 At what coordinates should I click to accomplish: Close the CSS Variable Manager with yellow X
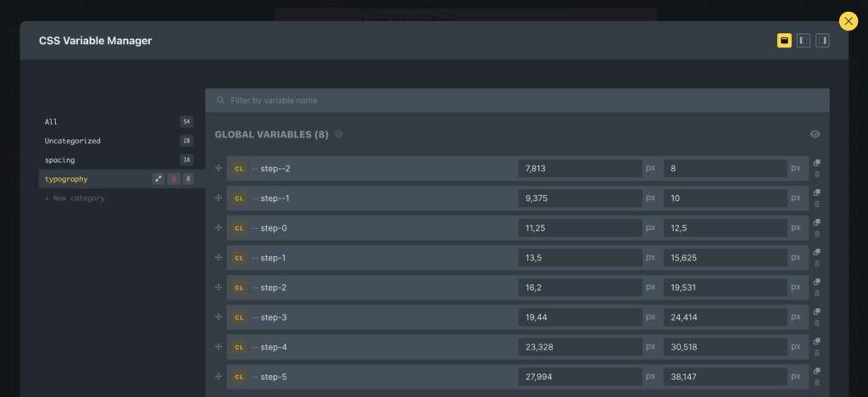point(848,21)
